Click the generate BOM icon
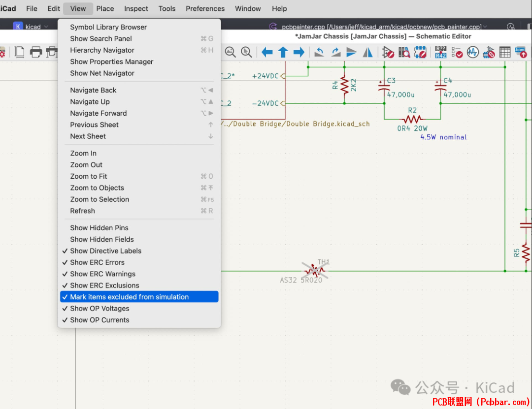The height and width of the screenshot is (409, 532). click(x=521, y=52)
